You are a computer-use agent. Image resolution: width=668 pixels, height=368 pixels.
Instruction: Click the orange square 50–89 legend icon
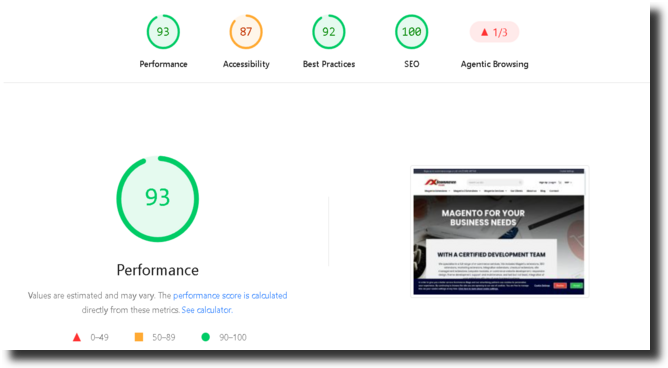pos(139,337)
